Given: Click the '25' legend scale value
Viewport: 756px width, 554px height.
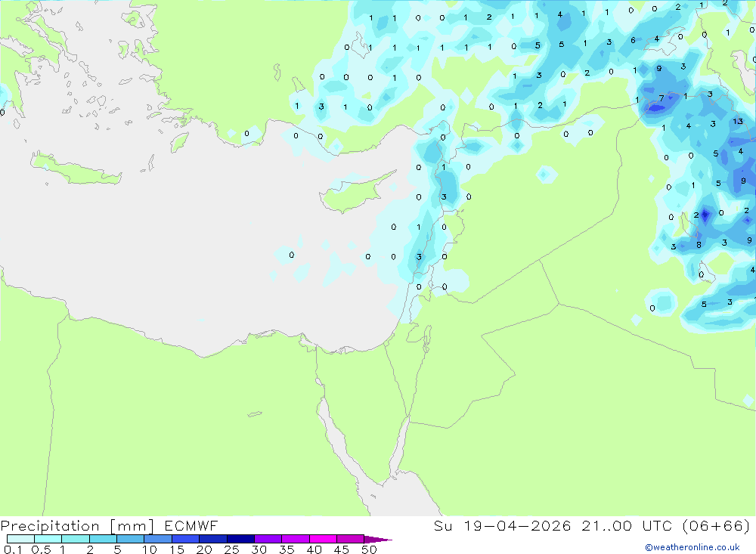Looking at the screenshot, I should (232, 549).
